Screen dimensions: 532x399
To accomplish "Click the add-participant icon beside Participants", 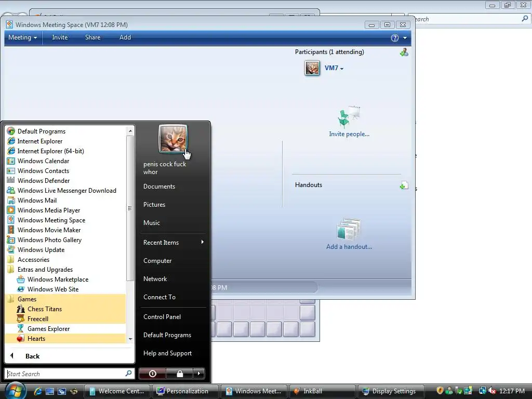I will pyautogui.click(x=404, y=52).
